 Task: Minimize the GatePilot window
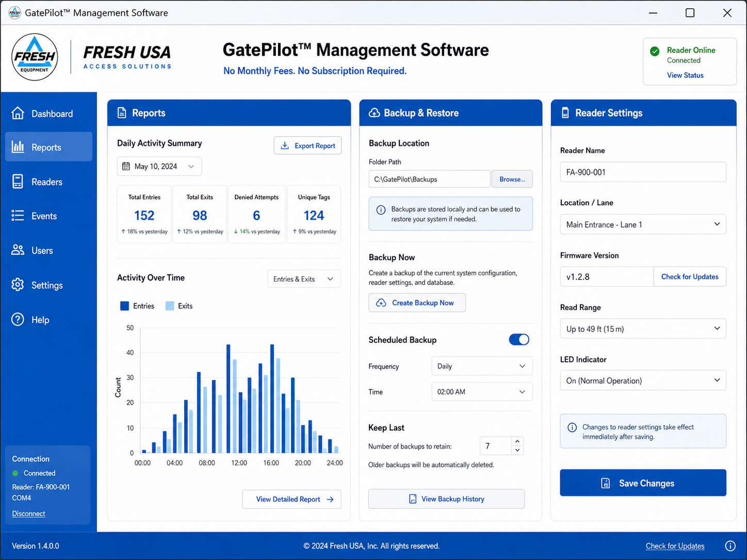(653, 12)
